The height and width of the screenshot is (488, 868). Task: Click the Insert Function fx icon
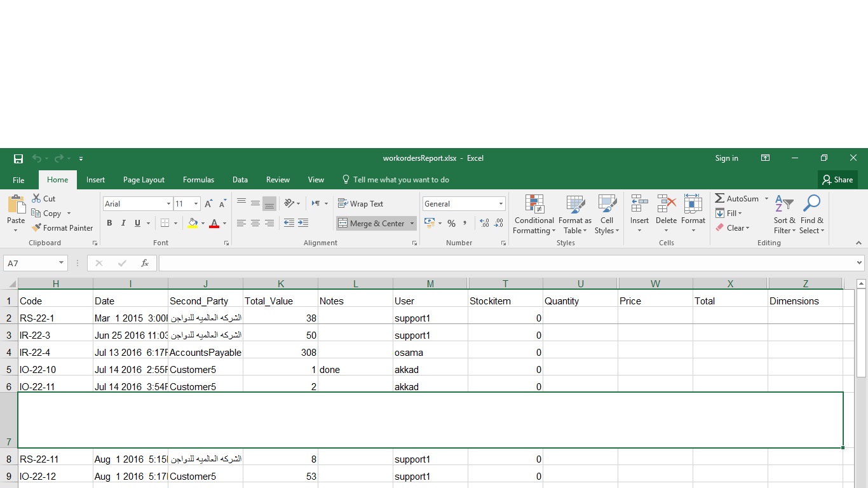(145, 263)
